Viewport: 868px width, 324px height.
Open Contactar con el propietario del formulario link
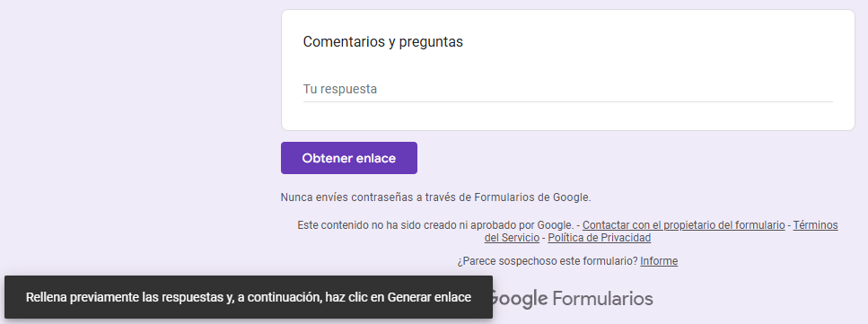683,225
